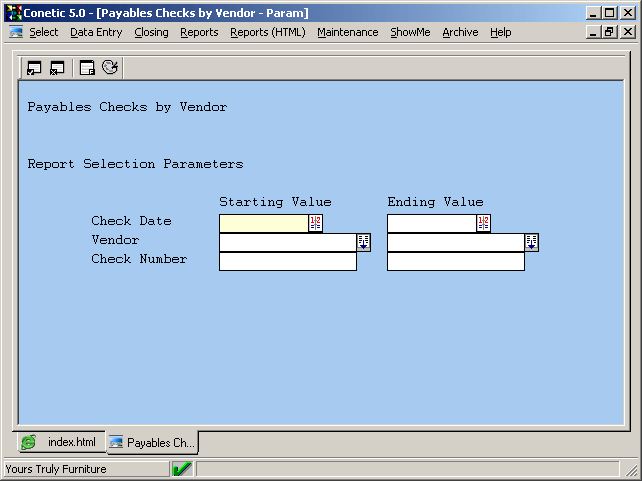642x481 pixels.
Task: Open the Data Entry menu
Action: click(96, 32)
